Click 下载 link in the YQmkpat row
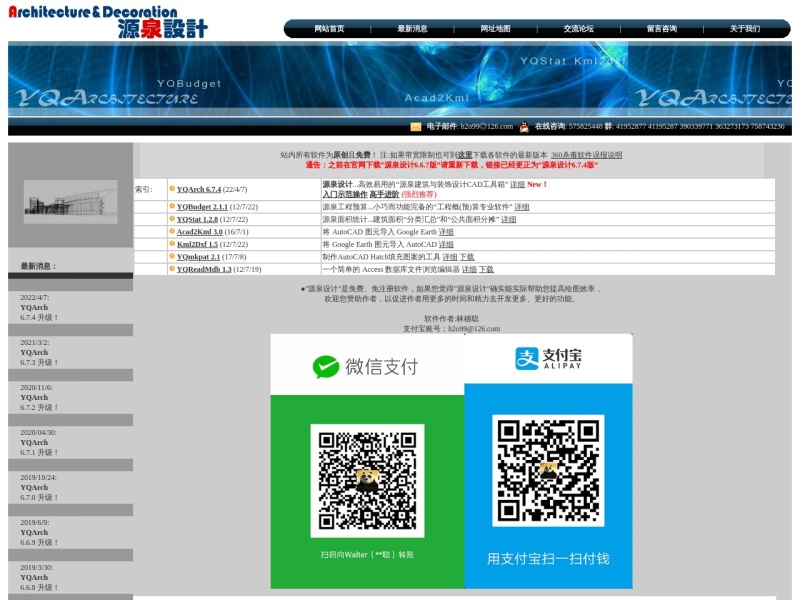800x600 pixels. [x=467, y=257]
